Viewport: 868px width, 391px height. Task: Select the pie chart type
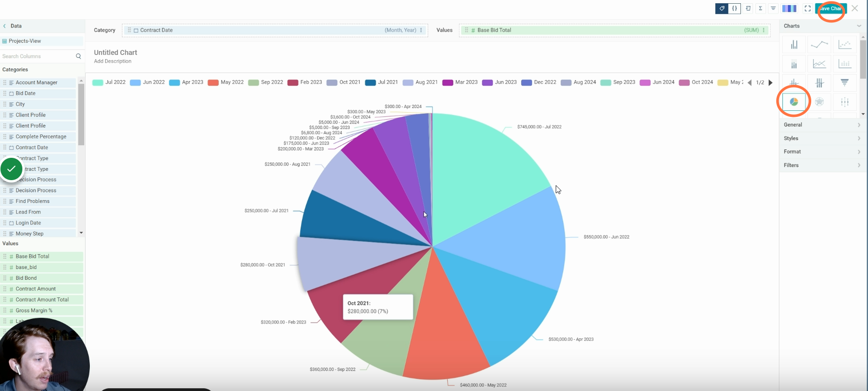pyautogui.click(x=794, y=102)
